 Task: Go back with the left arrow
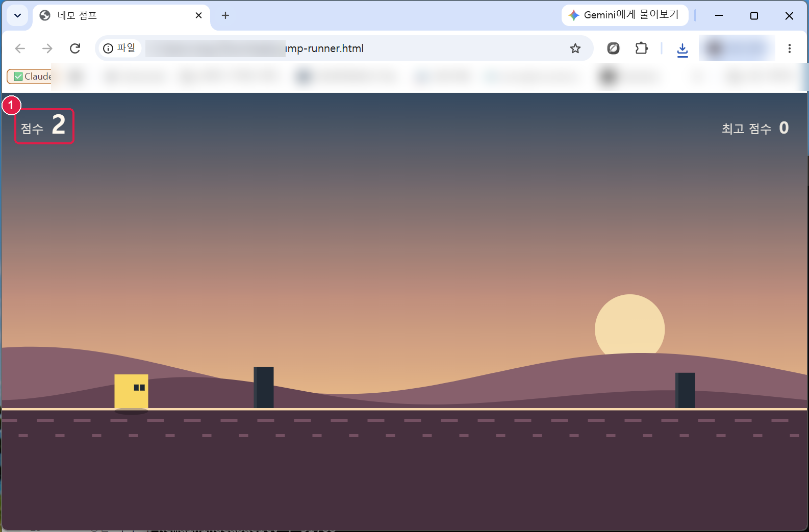tap(20, 48)
